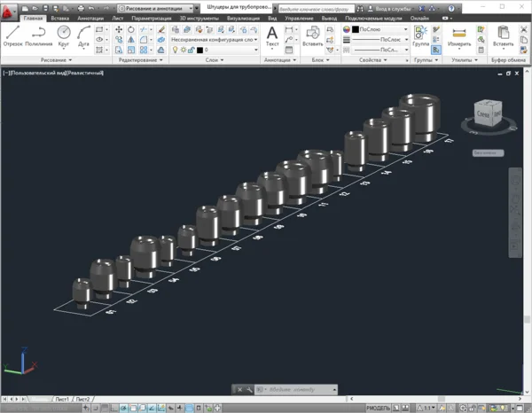532x413 pixels.
Task: Toggle group selection button in Группы panel
Action: point(436,50)
